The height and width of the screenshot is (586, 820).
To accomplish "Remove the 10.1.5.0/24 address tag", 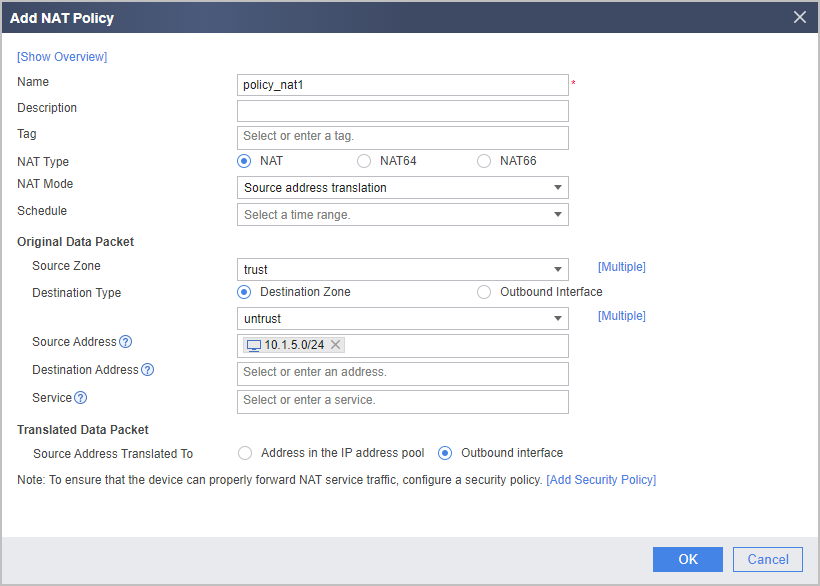I will click(336, 345).
